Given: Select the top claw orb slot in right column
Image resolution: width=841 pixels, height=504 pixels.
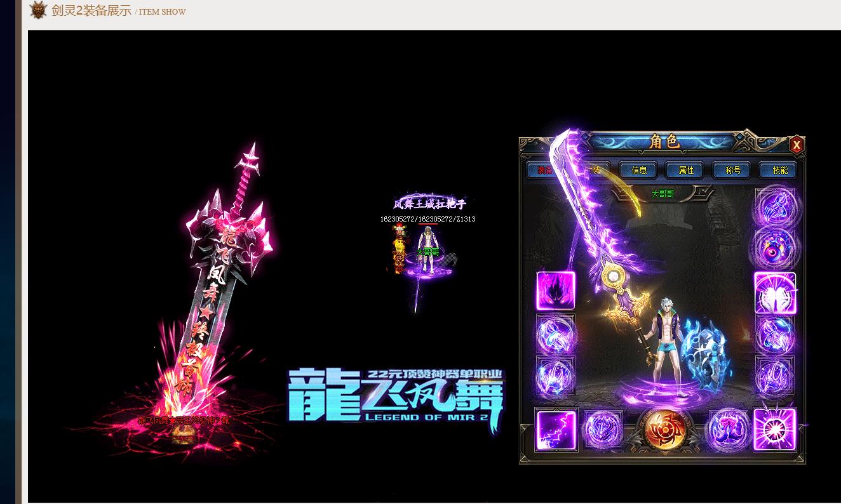Looking at the screenshot, I should [774, 207].
